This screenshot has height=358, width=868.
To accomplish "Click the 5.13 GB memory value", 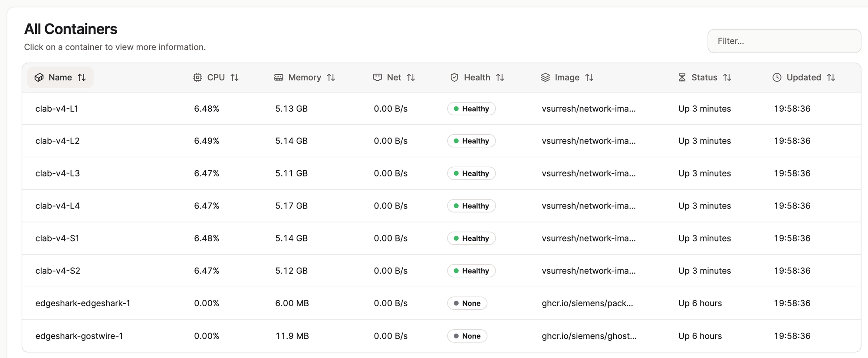I will pyautogui.click(x=291, y=109).
